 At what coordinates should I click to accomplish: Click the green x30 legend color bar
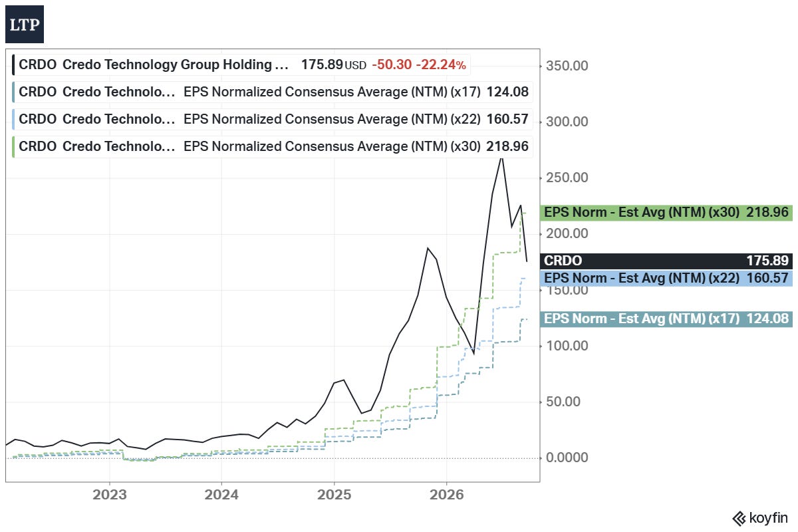point(14,147)
